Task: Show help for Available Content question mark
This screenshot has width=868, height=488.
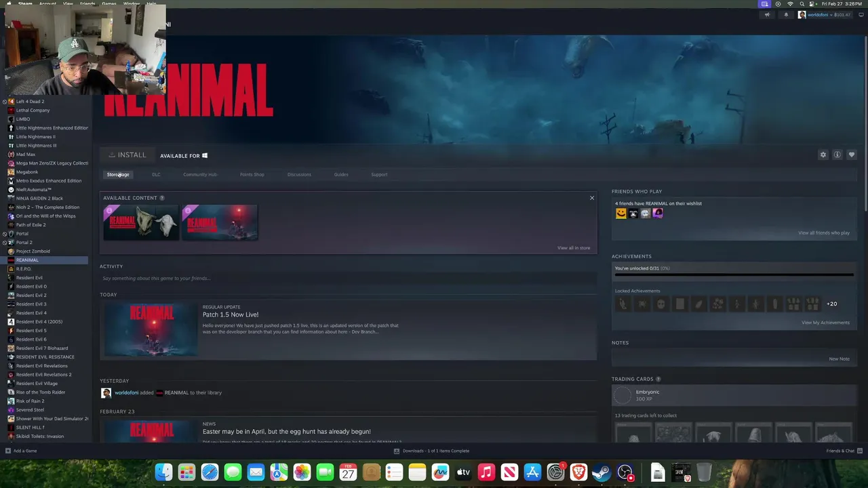Action: click(161, 198)
